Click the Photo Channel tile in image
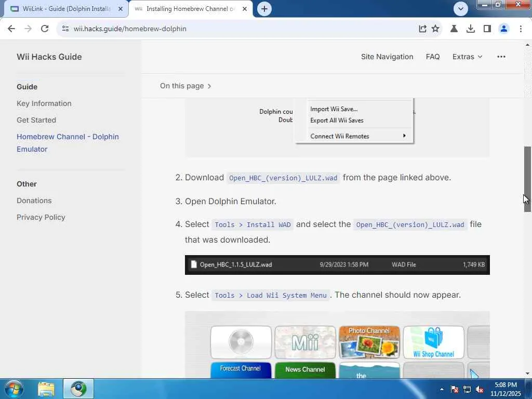The image size is (532, 399). [369, 342]
